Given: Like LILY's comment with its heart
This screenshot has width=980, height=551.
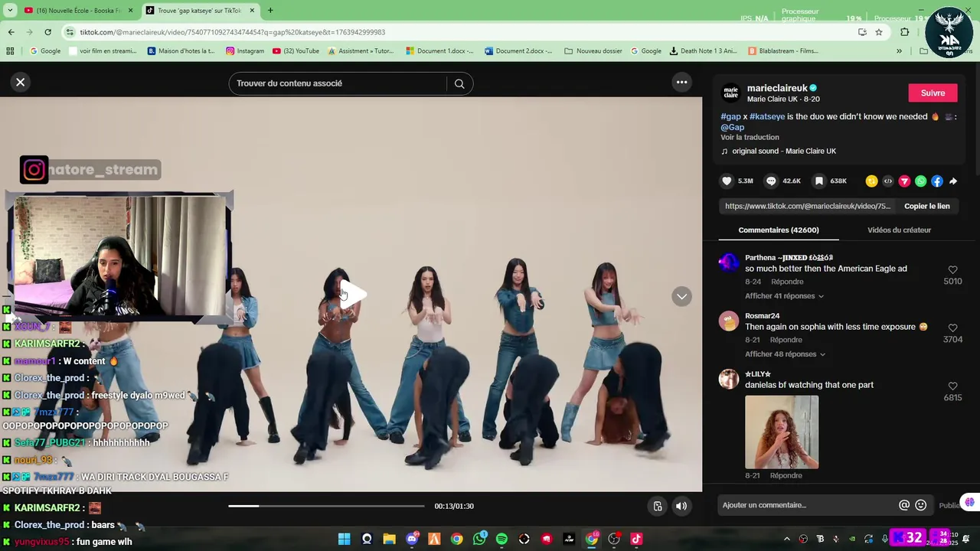Looking at the screenshot, I should (x=952, y=386).
